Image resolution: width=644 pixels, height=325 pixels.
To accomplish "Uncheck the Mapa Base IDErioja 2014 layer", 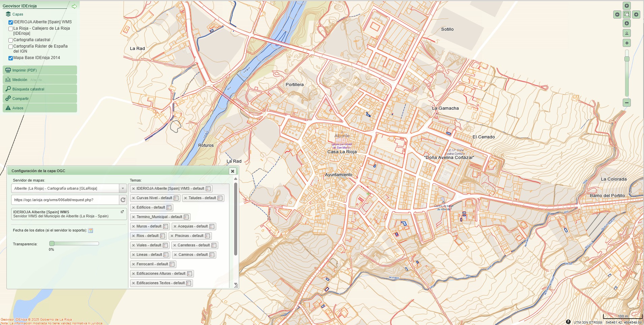I will tap(10, 57).
